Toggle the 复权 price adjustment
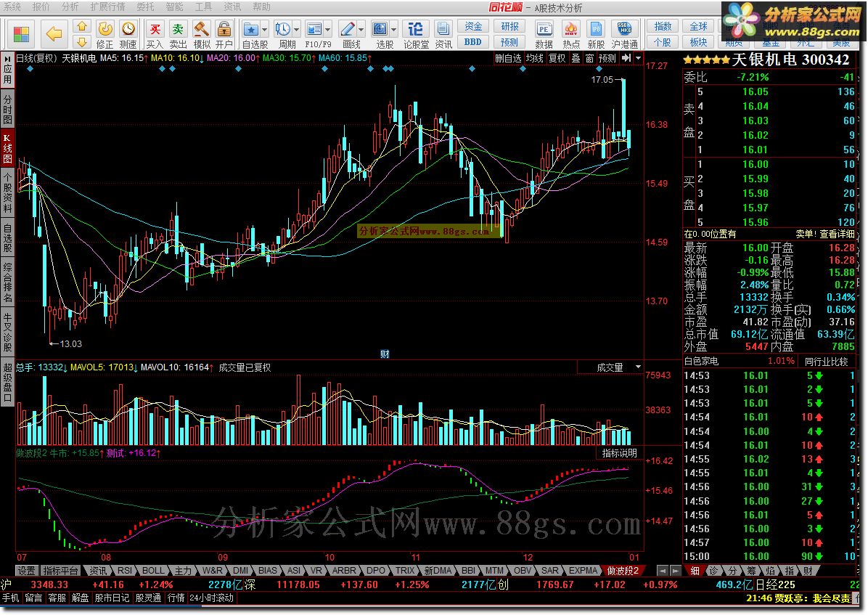Image resolution: width=868 pixels, height=615 pixels. pyautogui.click(x=557, y=57)
